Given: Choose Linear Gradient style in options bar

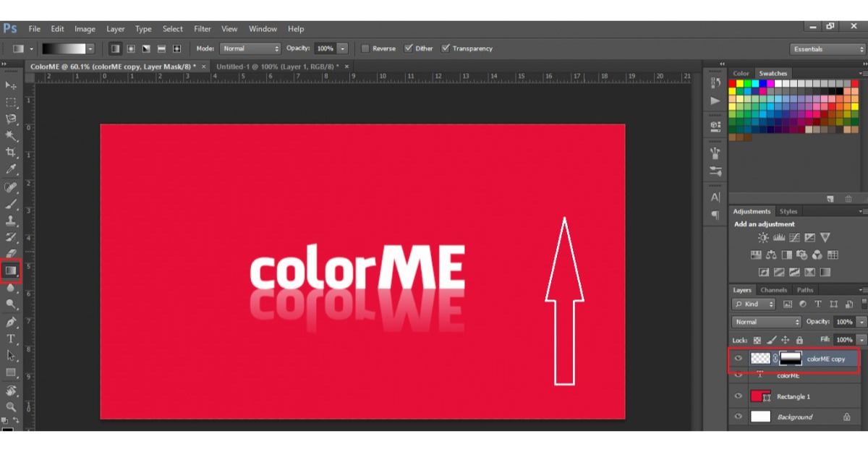Looking at the screenshot, I should point(115,48).
